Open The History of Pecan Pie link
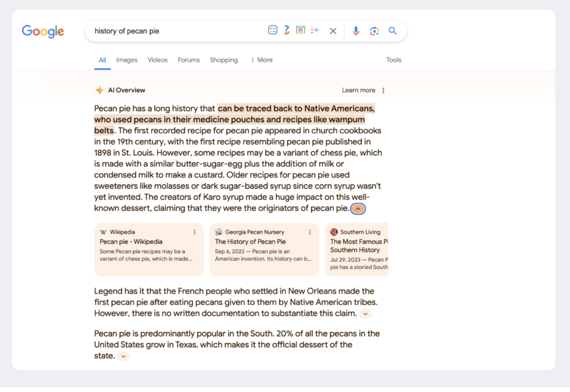The image size is (570, 392). 250,242
